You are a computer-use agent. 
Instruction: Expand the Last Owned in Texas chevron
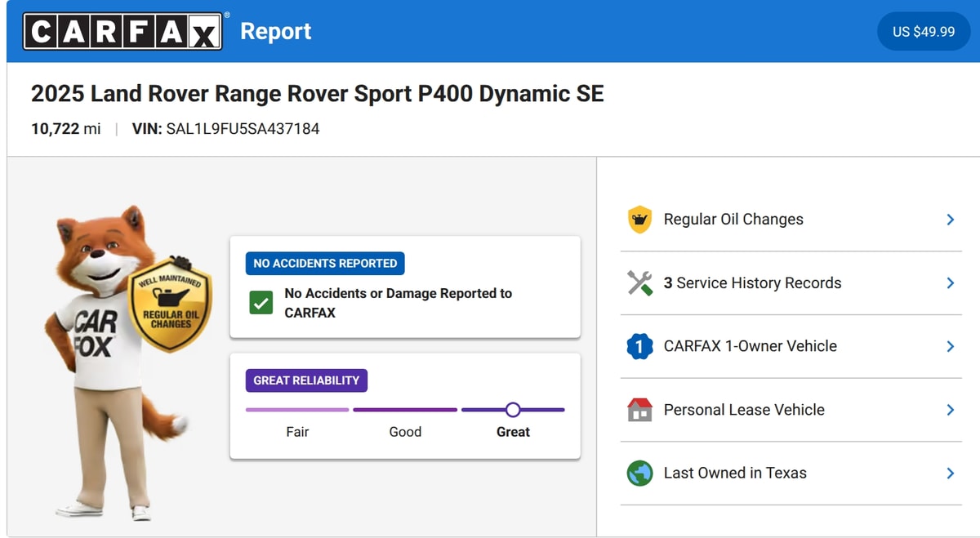click(x=950, y=473)
